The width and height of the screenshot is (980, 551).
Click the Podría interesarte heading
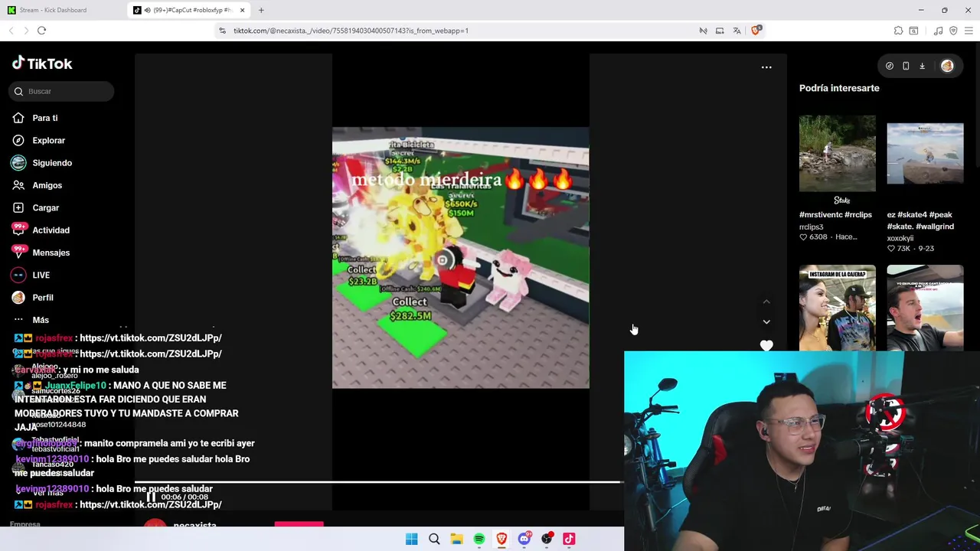click(x=839, y=88)
